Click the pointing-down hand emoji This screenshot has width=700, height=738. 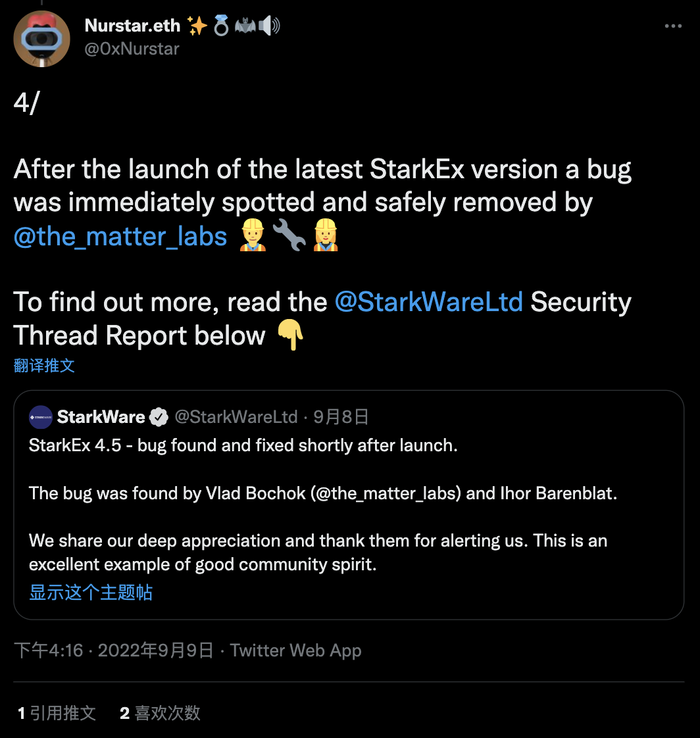[289, 335]
